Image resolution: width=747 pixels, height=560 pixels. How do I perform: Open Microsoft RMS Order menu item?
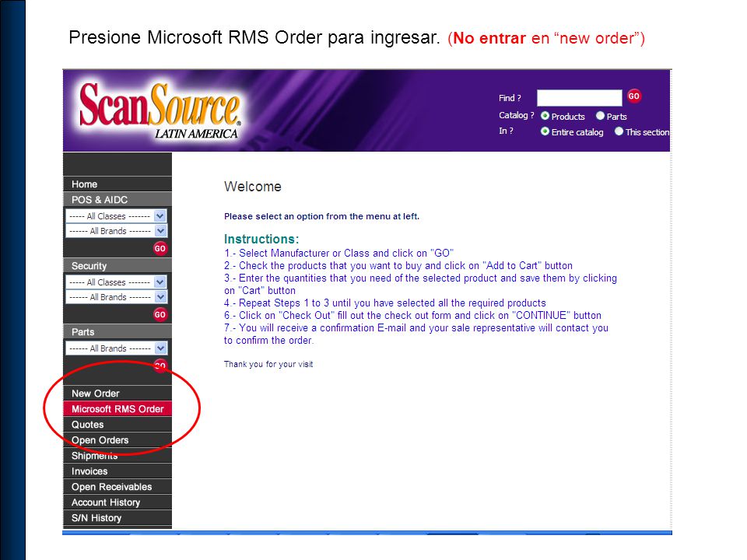[117, 409]
